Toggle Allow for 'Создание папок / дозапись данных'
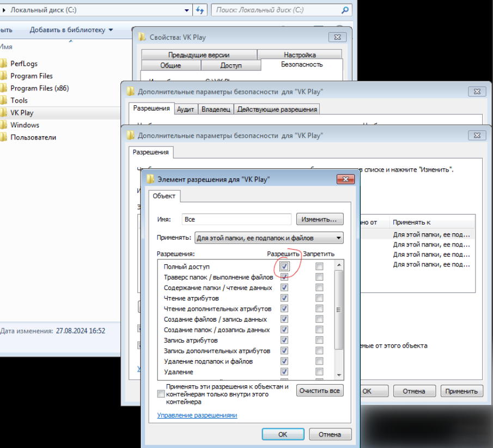 [284, 330]
